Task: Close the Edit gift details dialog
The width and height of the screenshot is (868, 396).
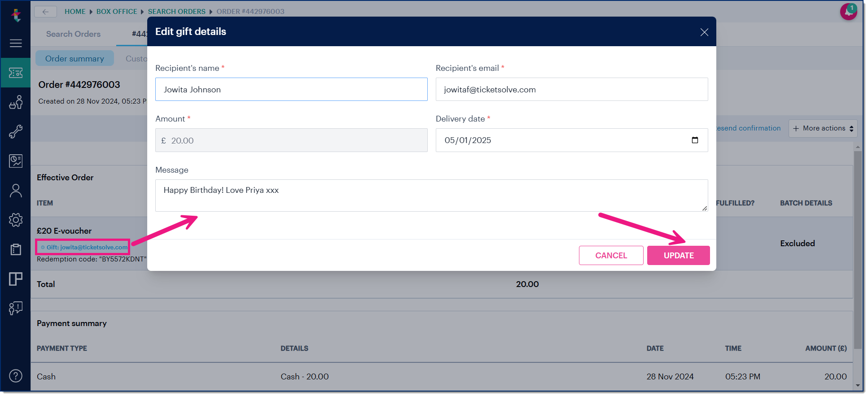Action: (x=704, y=32)
